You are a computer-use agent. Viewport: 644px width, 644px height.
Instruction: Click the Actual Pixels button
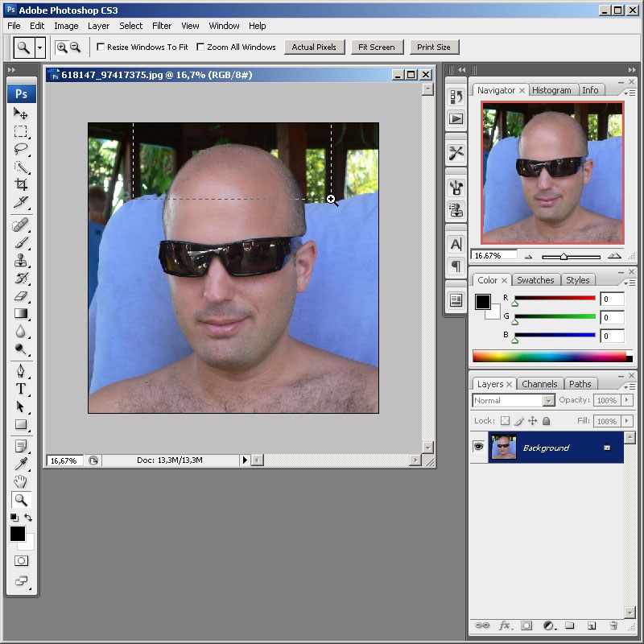pos(314,47)
